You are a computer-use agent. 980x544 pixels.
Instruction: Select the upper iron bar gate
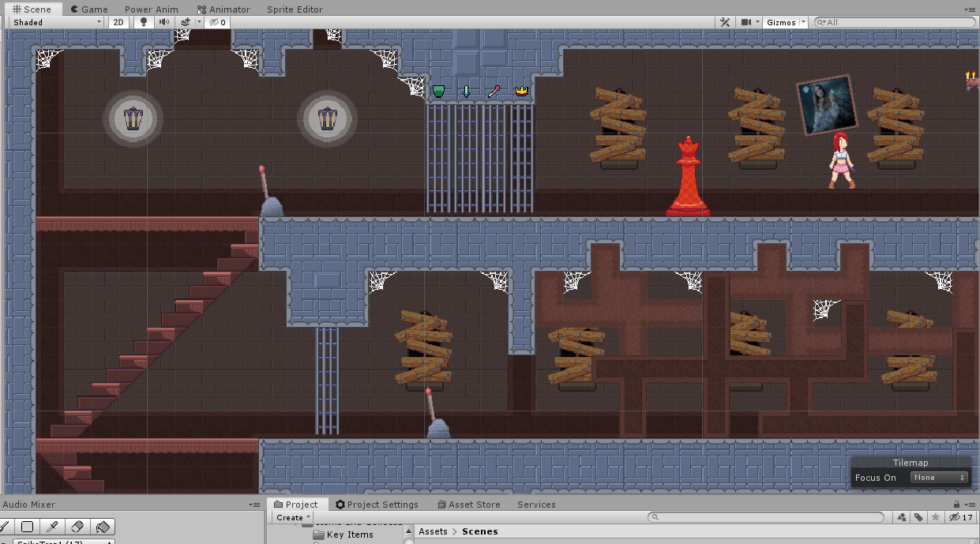pyautogui.click(x=480, y=159)
